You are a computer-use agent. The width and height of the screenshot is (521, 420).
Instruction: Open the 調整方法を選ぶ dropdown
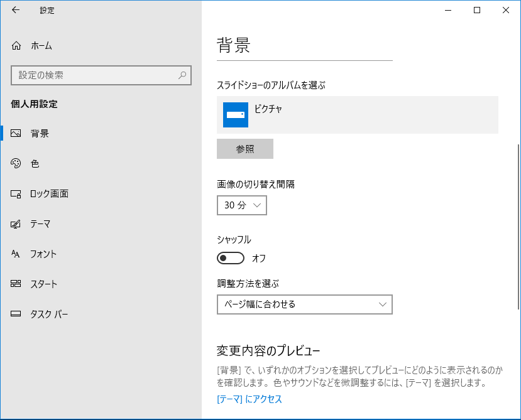tap(304, 304)
